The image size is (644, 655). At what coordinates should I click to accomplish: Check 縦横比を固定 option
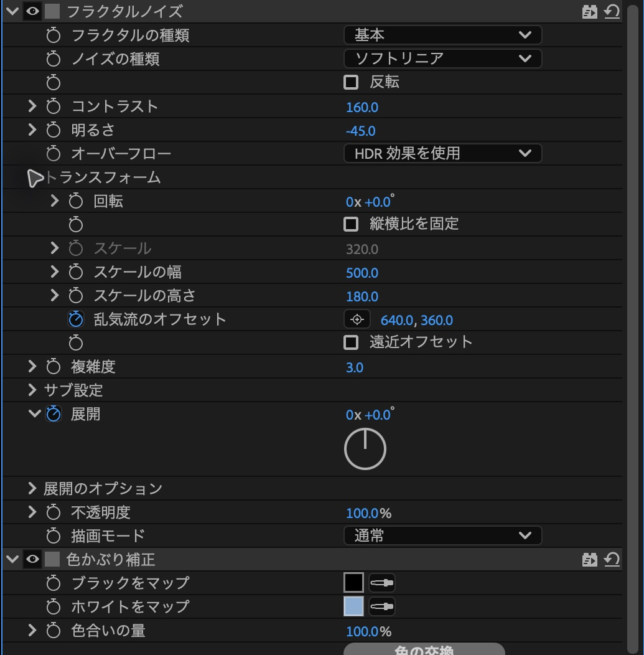coord(351,224)
